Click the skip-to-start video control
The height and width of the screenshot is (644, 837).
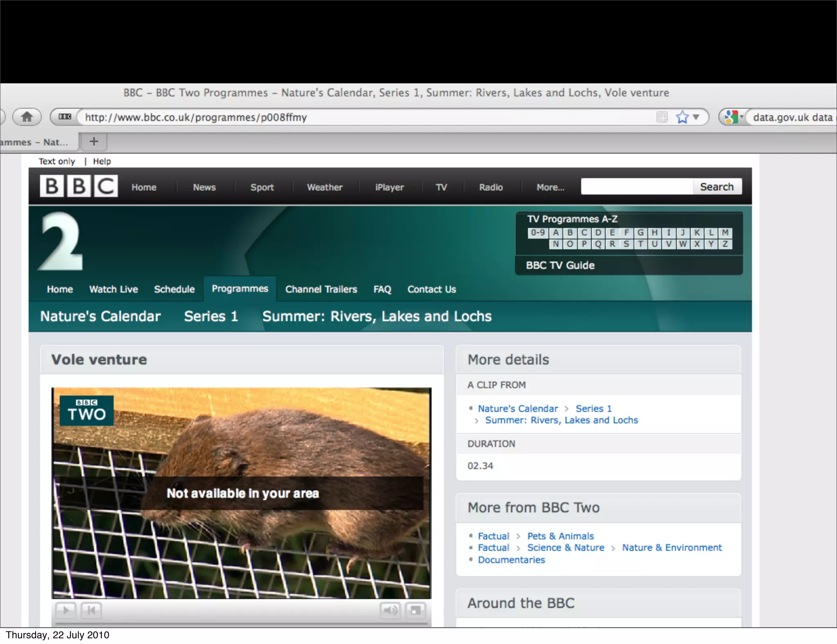pyautogui.click(x=91, y=610)
